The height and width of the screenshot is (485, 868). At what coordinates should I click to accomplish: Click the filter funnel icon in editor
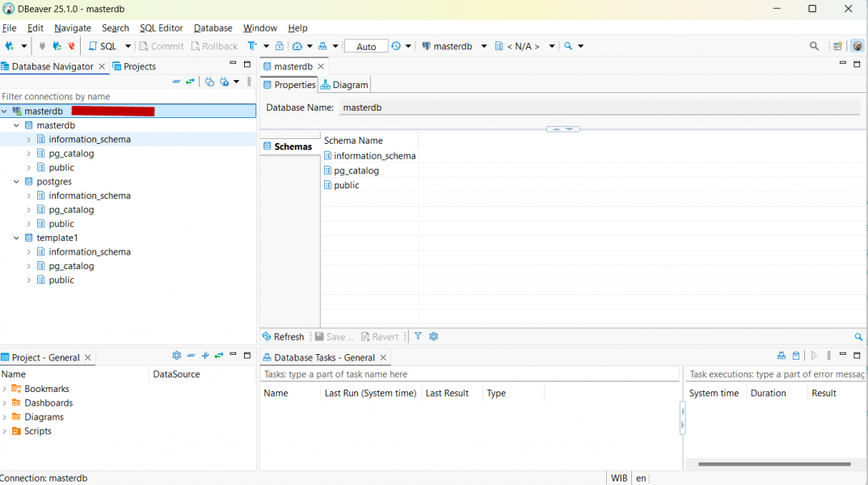coord(418,336)
